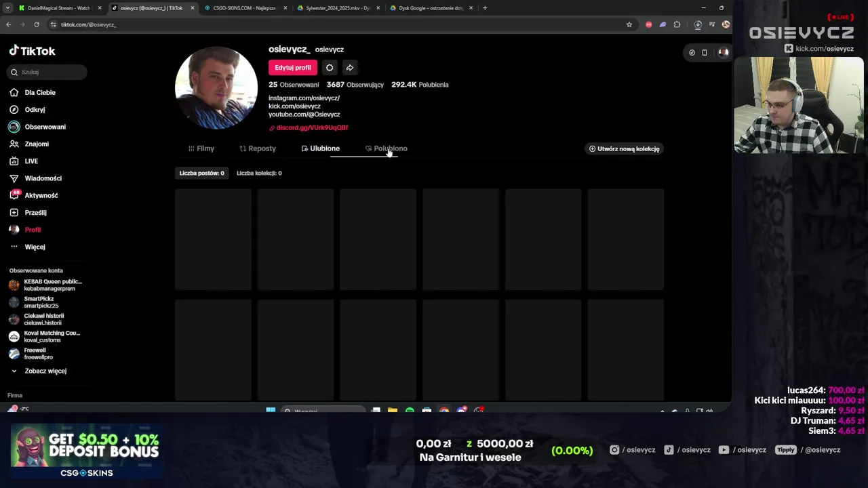Select Liczba kolekcji: 0 filter

point(259,173)
